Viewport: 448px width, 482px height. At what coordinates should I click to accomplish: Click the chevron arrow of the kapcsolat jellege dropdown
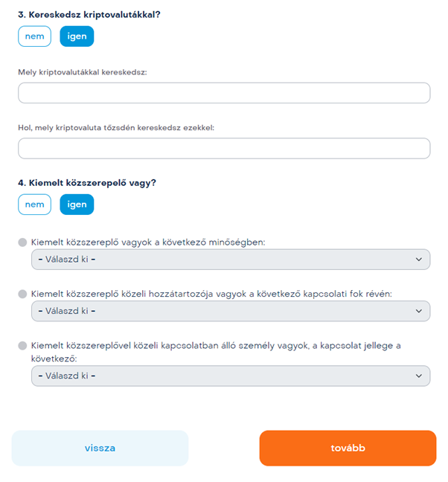pyautogui.click(x=419, y=376)
